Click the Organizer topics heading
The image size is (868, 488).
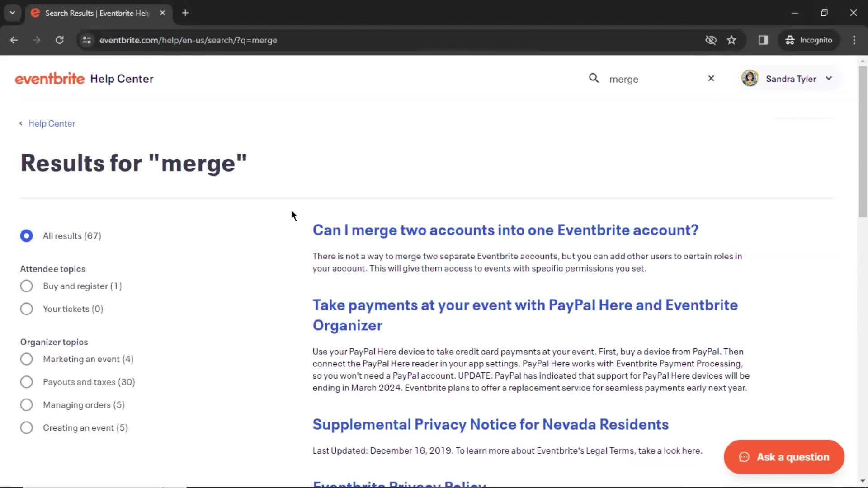click(54, 342)
